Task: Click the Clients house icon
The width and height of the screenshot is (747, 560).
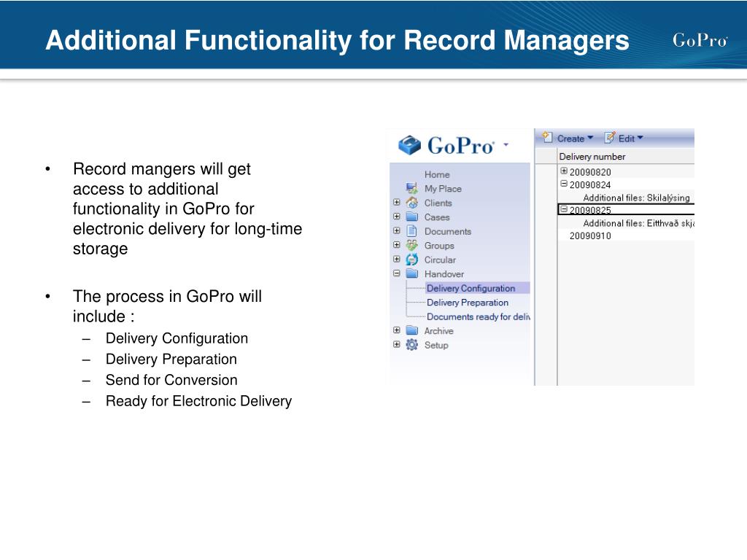Action: point(411,203)
